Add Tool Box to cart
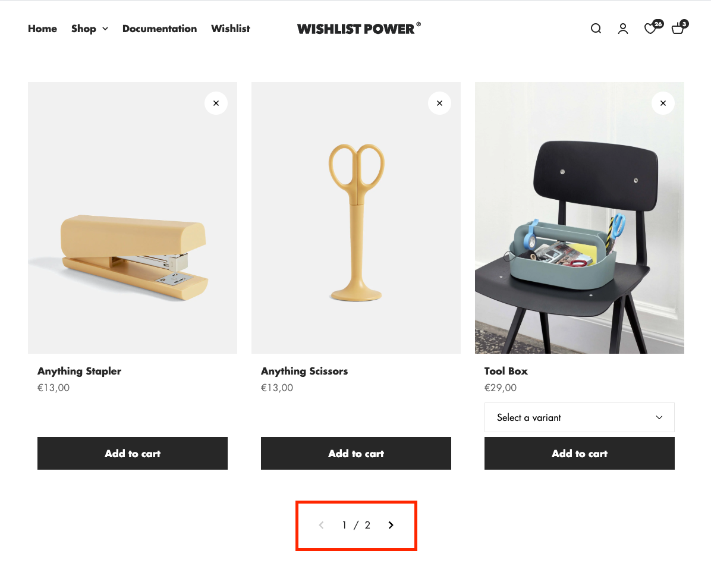The width and height of the screenshot is (711, 588). (x=579, y=454)
